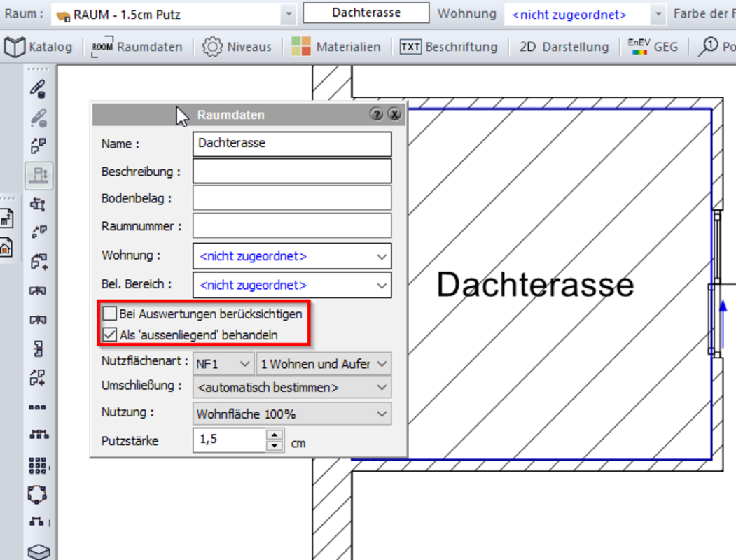Image resolution: width=736 pixels, height=560 pixels.
Task: Uncheck 'Als aussenliegend behandeln'
Action: [109, 334]
